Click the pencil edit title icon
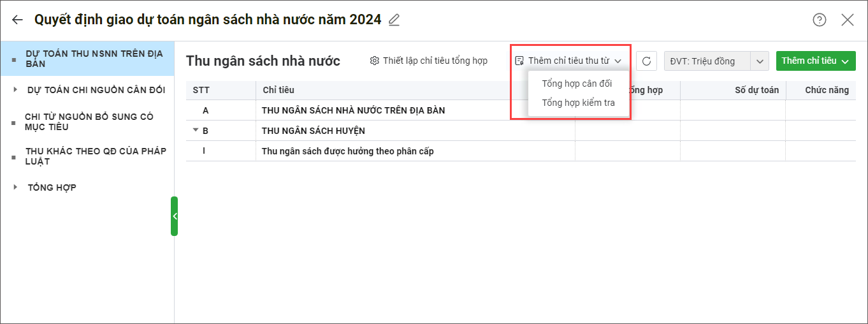Viewport: 868px width, 324px height. tap(394, 20)
